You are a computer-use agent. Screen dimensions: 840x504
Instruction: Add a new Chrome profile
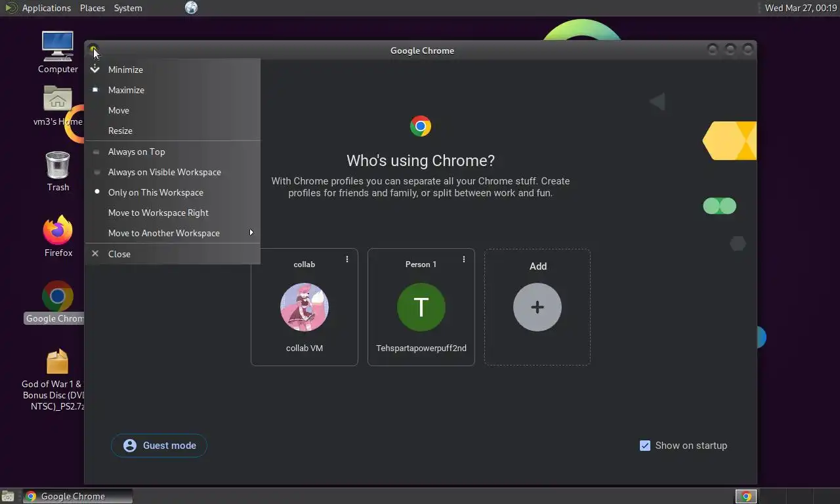pyautogui.click(x=537, y=307)
